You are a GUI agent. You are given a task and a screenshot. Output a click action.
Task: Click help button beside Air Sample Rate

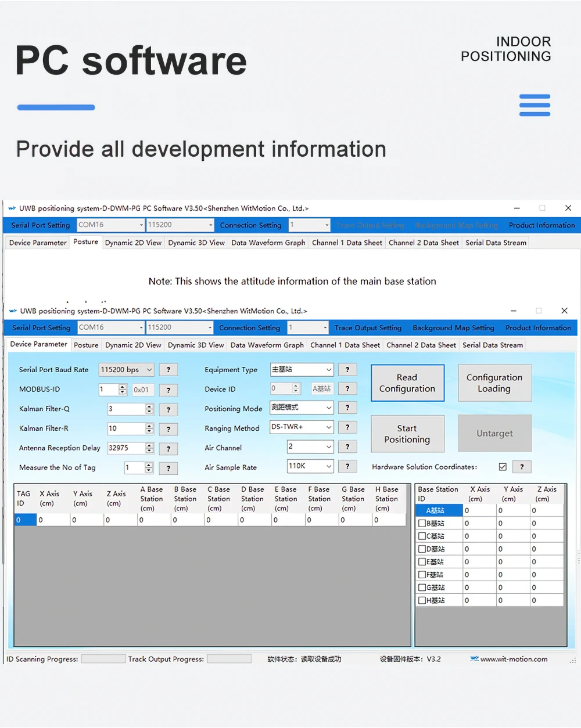tap(347, 466)
